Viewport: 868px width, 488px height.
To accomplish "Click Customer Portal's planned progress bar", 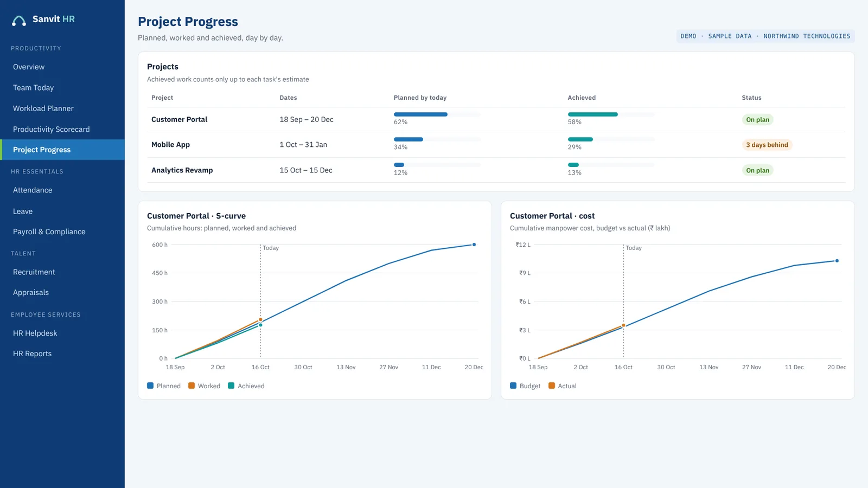I will click(x=437, y=114).
